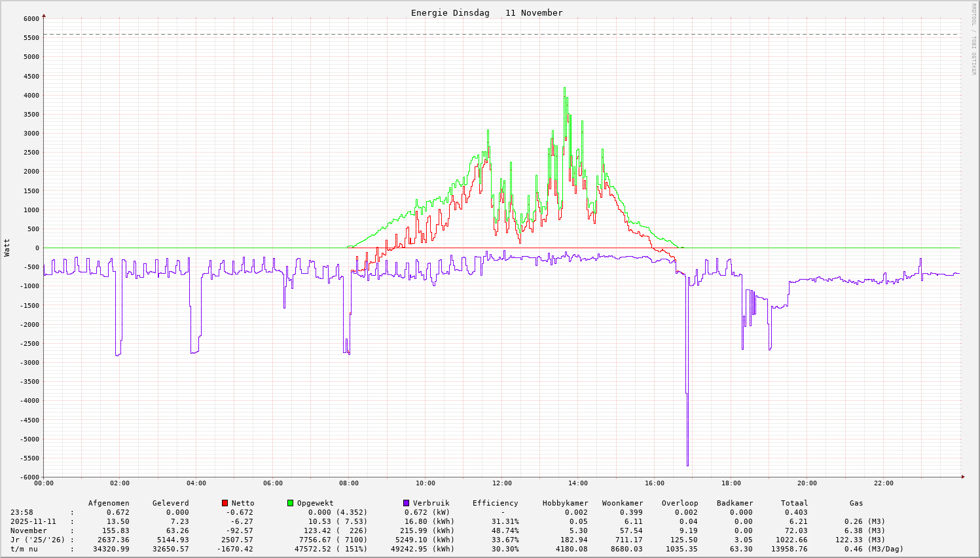Image resolution: width=980 pixels, height=558 pixels.
Task: Click the green Opgewekt legend swatch
Action: tap(291, 503)
